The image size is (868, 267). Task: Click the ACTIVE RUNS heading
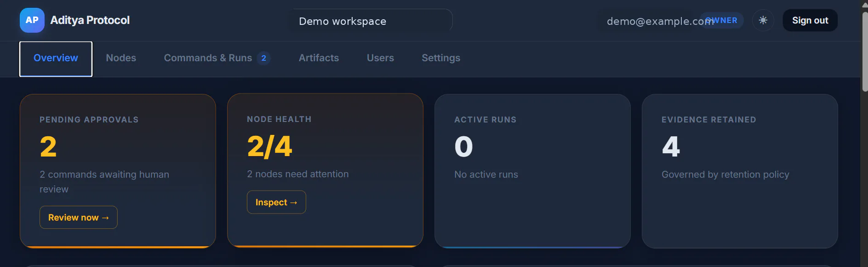(x=485, y=120)
